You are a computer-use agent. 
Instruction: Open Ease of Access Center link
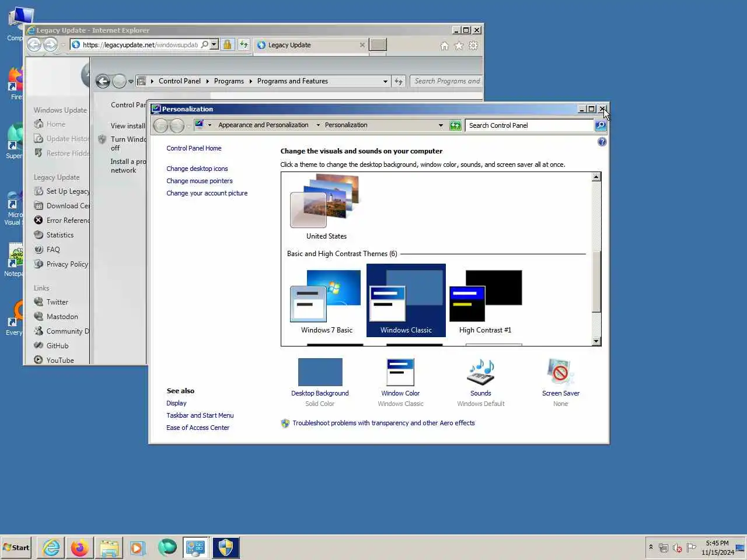198,428
